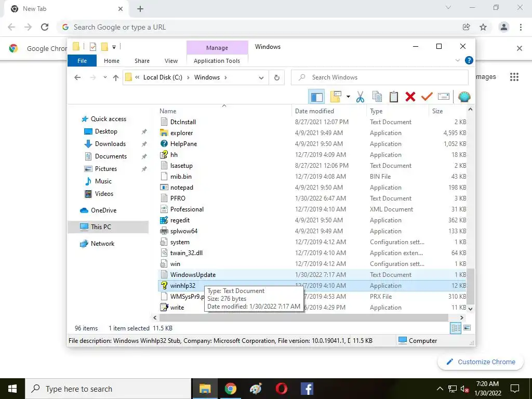
Task: Click the Chrome reload button
Action: pyautogui.click(x=45, y=27)
